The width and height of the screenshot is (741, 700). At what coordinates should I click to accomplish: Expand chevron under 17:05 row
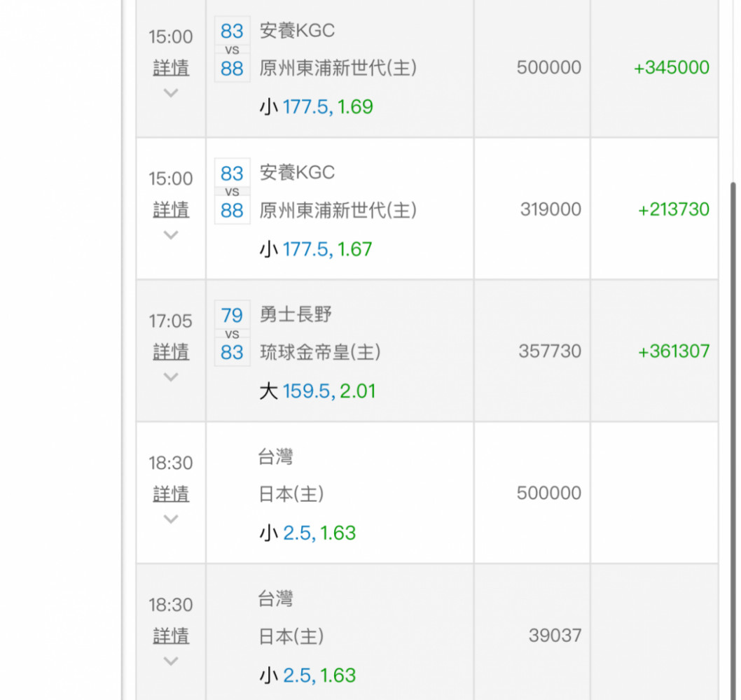pyautogui.click(x=171, y=377)
